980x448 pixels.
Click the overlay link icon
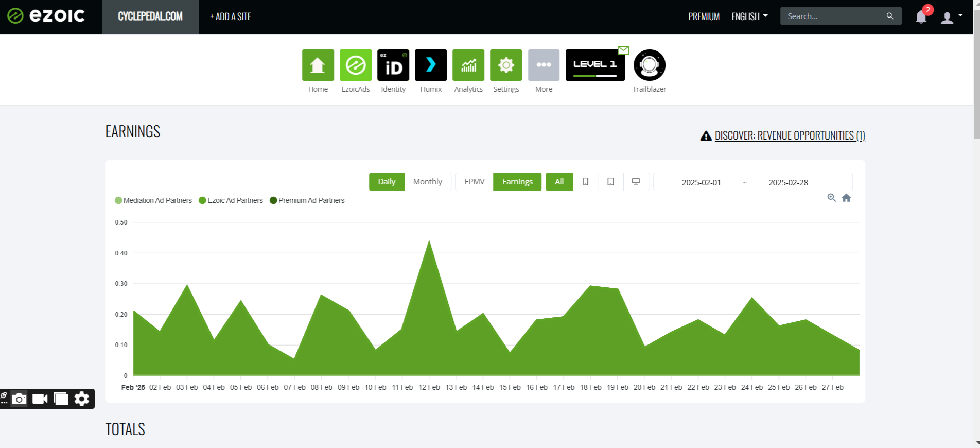4,395
